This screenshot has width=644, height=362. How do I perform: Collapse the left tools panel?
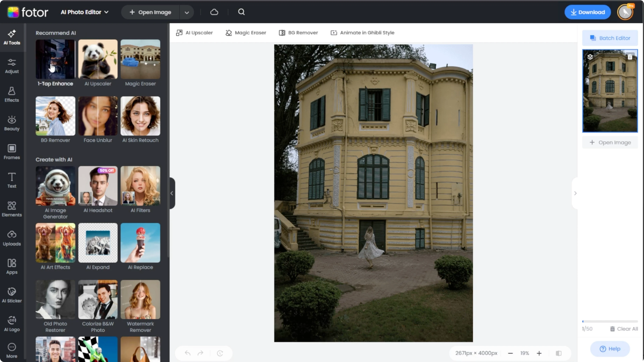pyautogui.click(x=172, y=193)
